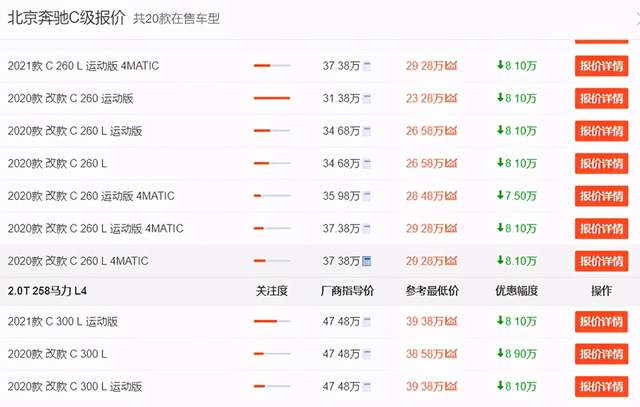Click trend chart icon in 2020款 改款 C 260 L 运动版 row
Image resolution: width=640 pixels, height=407 pixels.
tap(451, 131)
